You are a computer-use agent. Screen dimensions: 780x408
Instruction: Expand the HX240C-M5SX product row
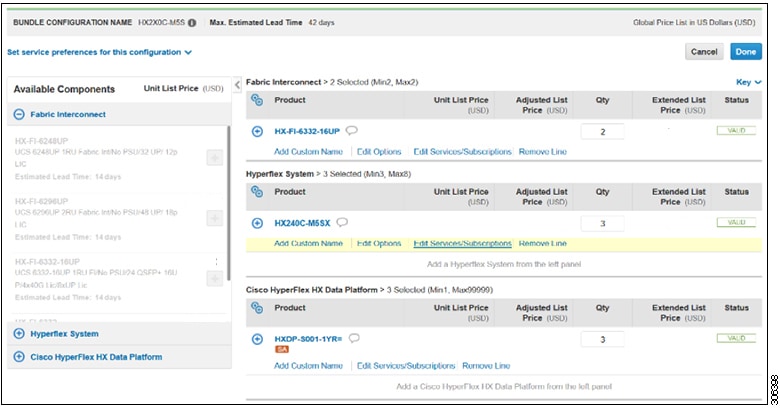[x=257, y=223]
